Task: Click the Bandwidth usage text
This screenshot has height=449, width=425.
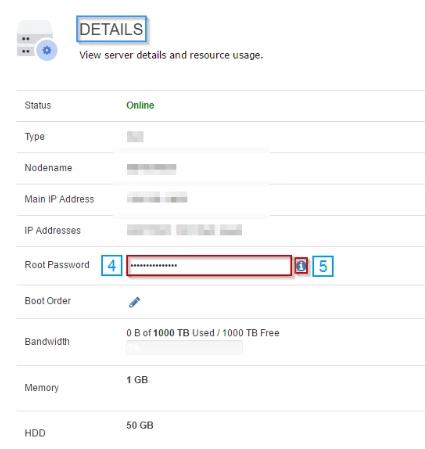Action: click(203, 333)
